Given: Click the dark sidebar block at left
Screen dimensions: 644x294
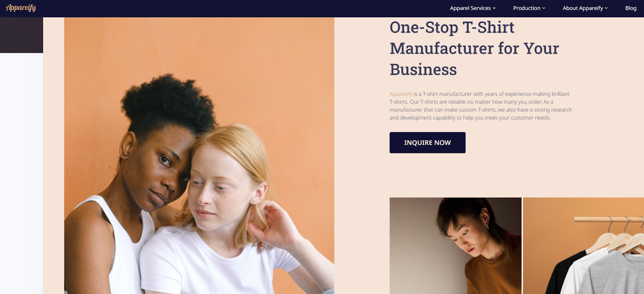Looking at the screenshot, I should [x=21, y=35].
